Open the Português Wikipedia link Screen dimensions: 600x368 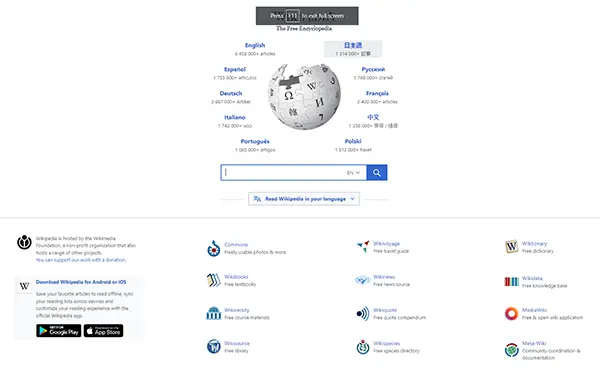255,142
